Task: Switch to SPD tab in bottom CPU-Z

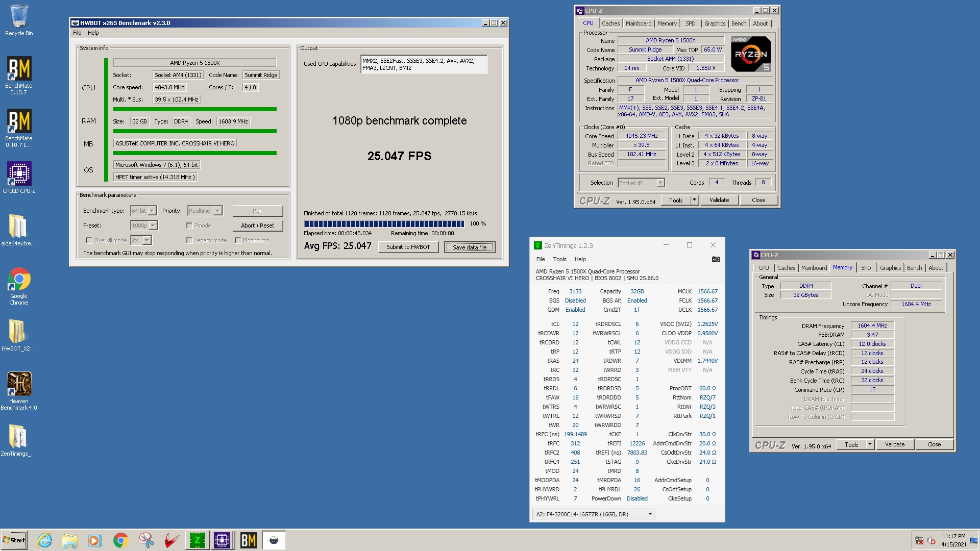Action: (866, 268)
